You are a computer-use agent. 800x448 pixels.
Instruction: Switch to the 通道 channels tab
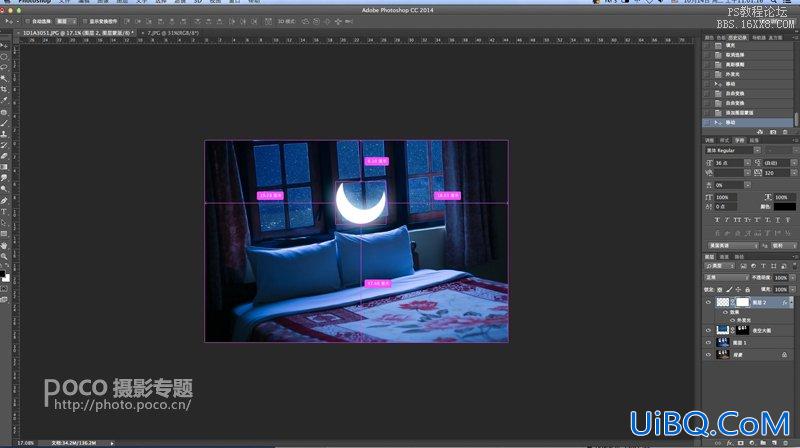coord(724,257)
